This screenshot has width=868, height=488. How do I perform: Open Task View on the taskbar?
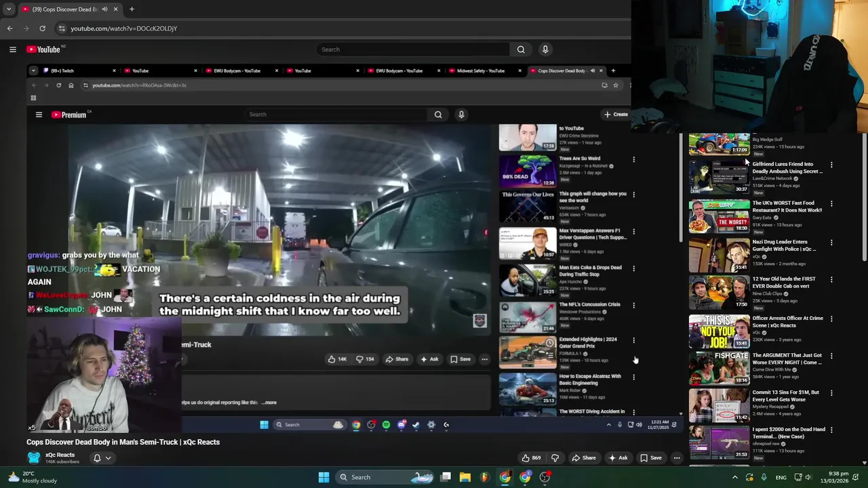[446, 477]
